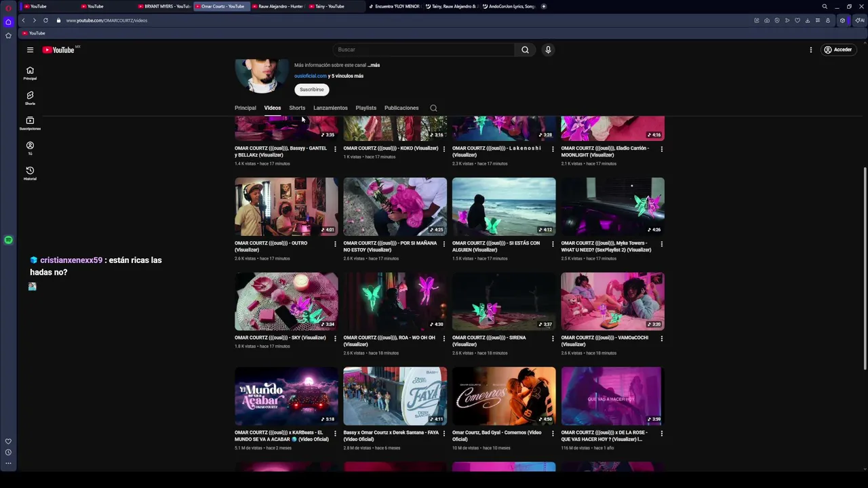Click the page vertical scrollbar thumb
Image resolution: width=868 pixels, height=488 pixels.
(865, 268)
